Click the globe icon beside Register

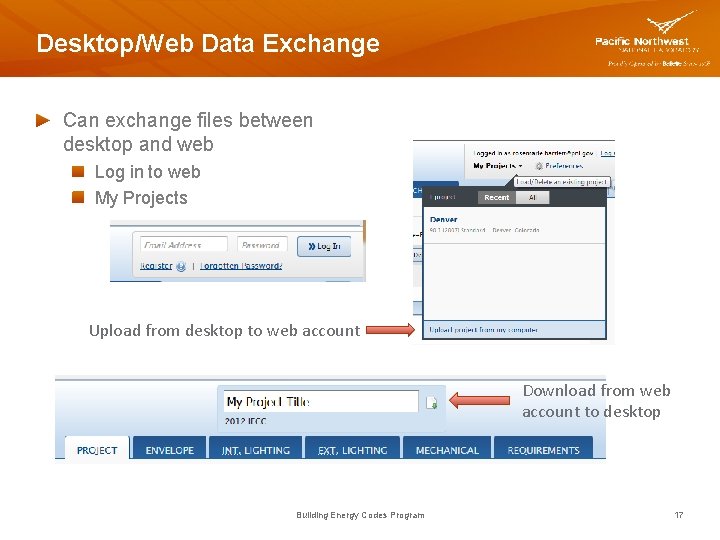click(181, 266)
